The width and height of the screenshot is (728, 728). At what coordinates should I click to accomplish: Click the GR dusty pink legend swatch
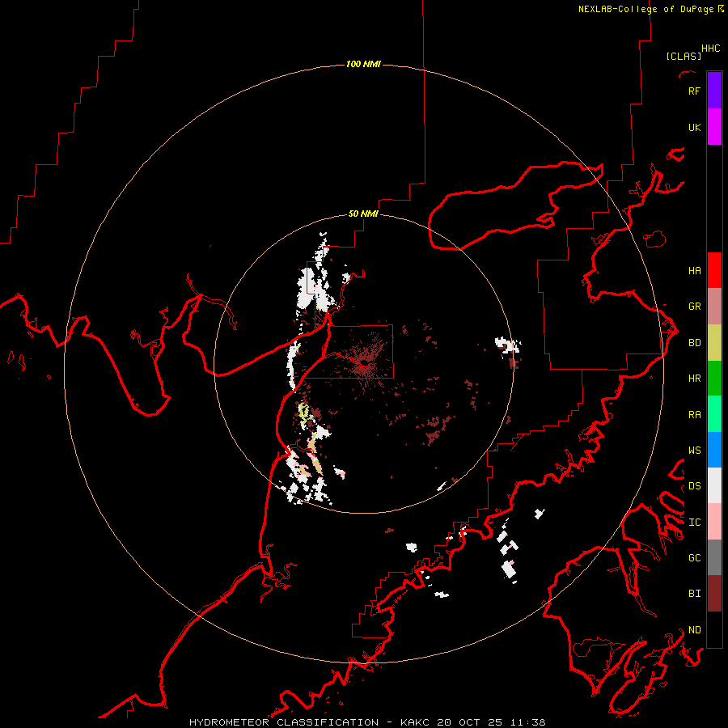pos(714,307)
